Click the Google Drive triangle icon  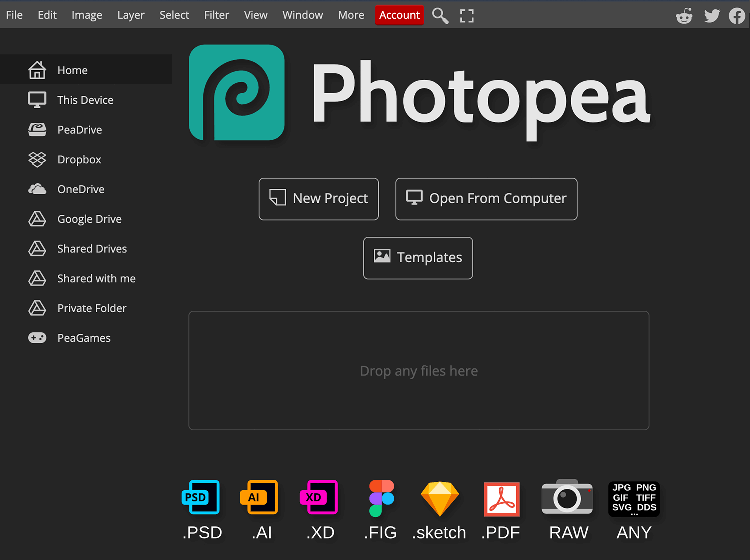click(x=37, y=219)
